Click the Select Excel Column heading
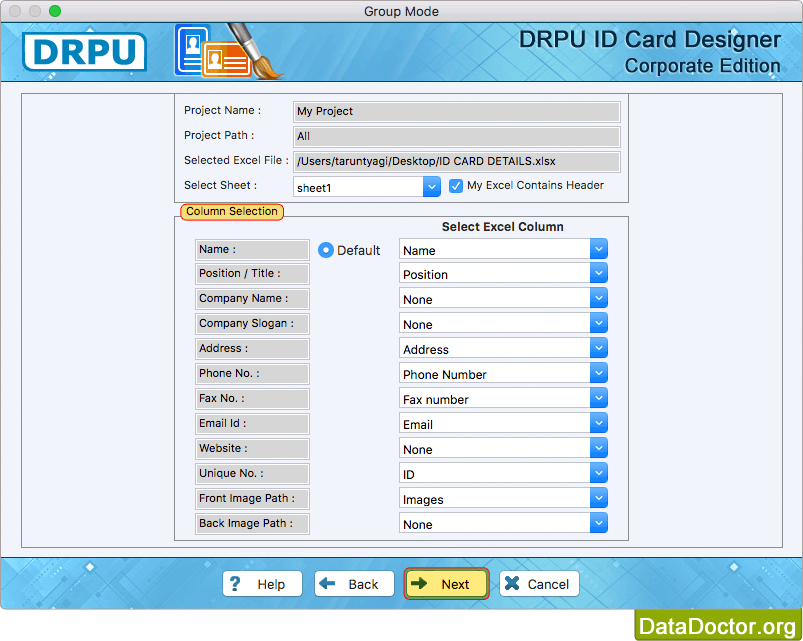803x641 pixels. point(502,227)
